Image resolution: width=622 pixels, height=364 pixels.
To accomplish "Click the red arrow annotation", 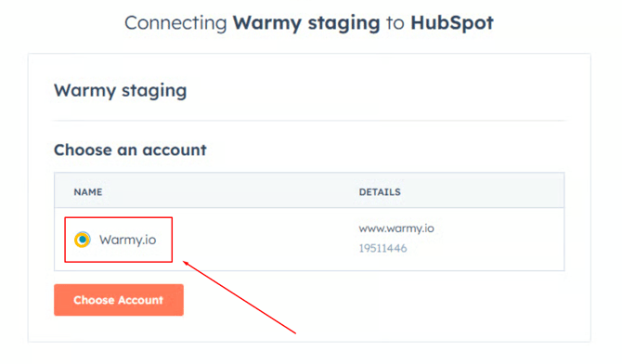I will click(240, 297).
